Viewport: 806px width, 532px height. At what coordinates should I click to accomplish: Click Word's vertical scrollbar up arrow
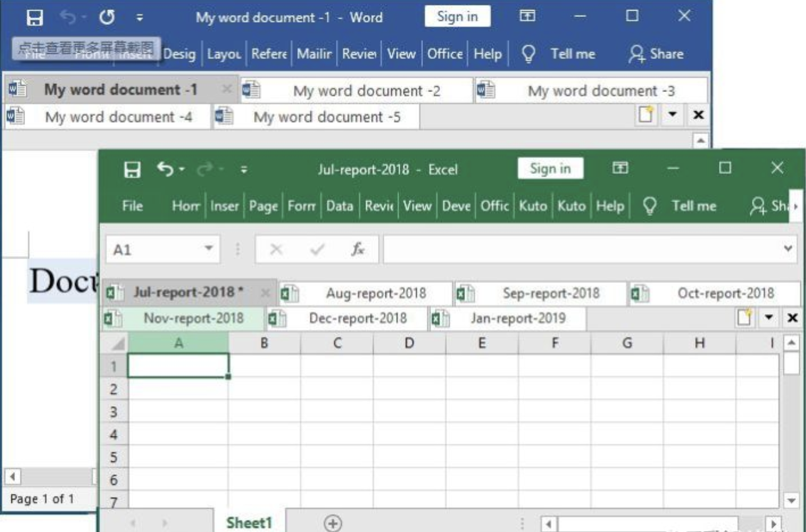click(700, 140)
